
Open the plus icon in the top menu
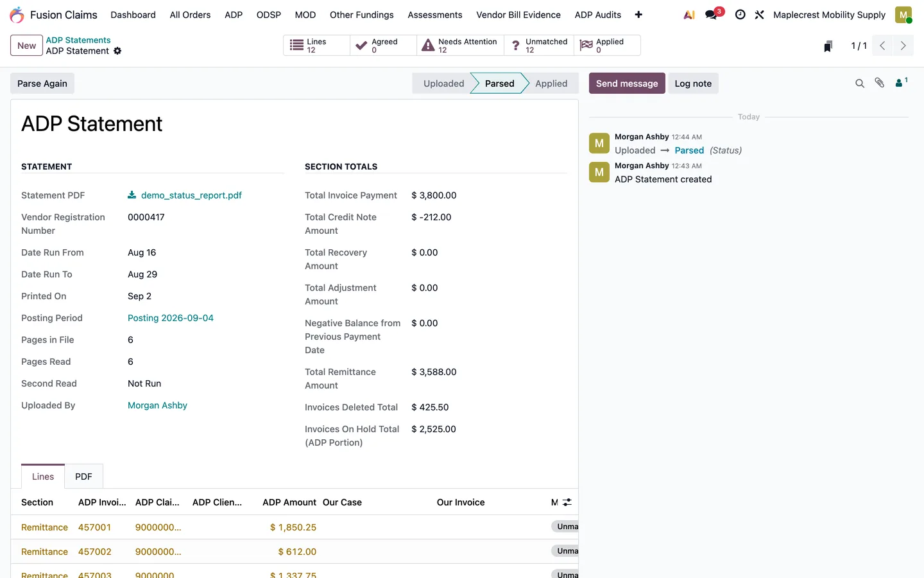[x=638, y=15]
